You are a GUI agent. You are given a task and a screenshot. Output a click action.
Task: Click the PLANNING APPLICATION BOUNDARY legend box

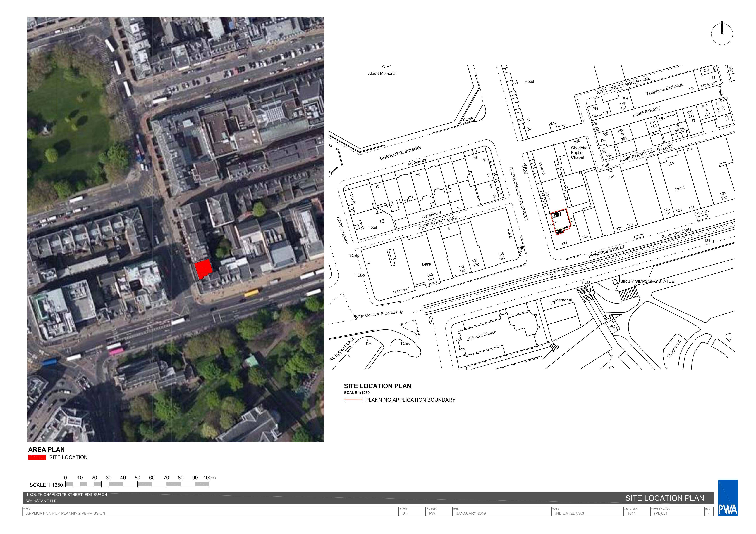pyautogui.click(x=353, y=400)
